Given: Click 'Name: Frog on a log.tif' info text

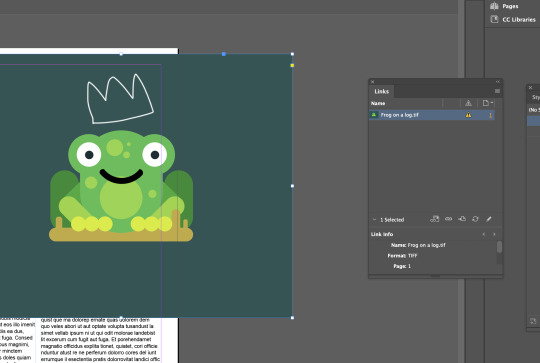Looking at the screenshot, I should [418, 245].
